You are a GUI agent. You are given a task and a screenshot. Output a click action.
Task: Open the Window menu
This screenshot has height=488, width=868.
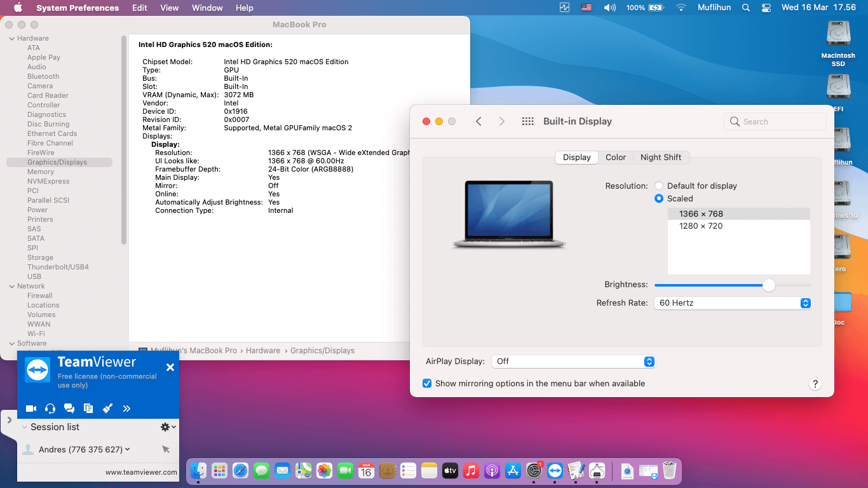pos(207,8)
